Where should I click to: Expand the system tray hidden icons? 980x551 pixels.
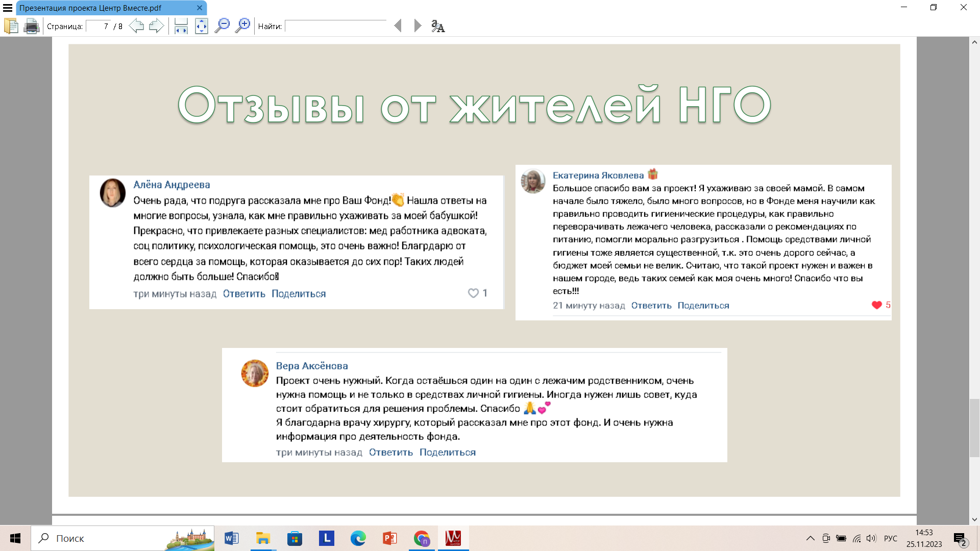click(810, 538)
